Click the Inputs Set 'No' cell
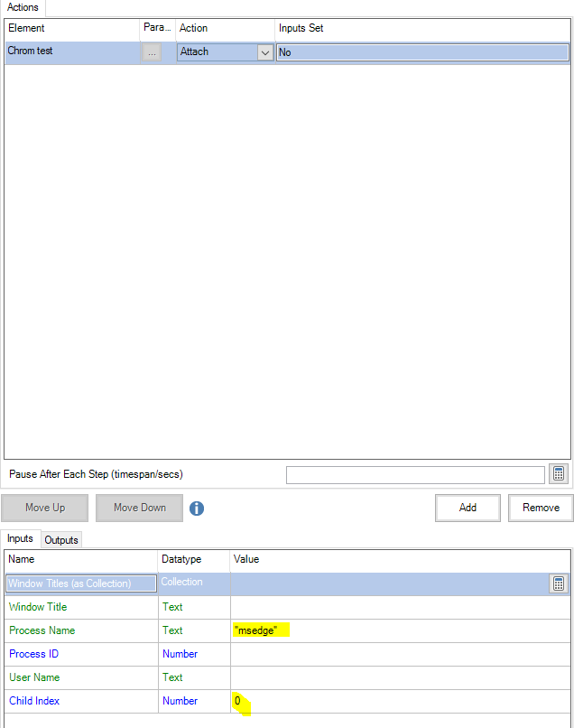The width and height of the screenshot is (574, 728). tap(422, 52)
